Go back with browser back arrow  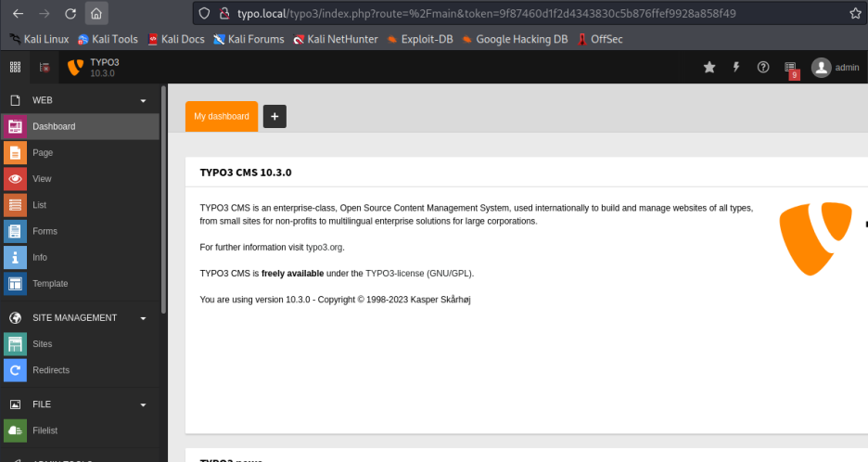pyautogui.click(x=18, y=13)
